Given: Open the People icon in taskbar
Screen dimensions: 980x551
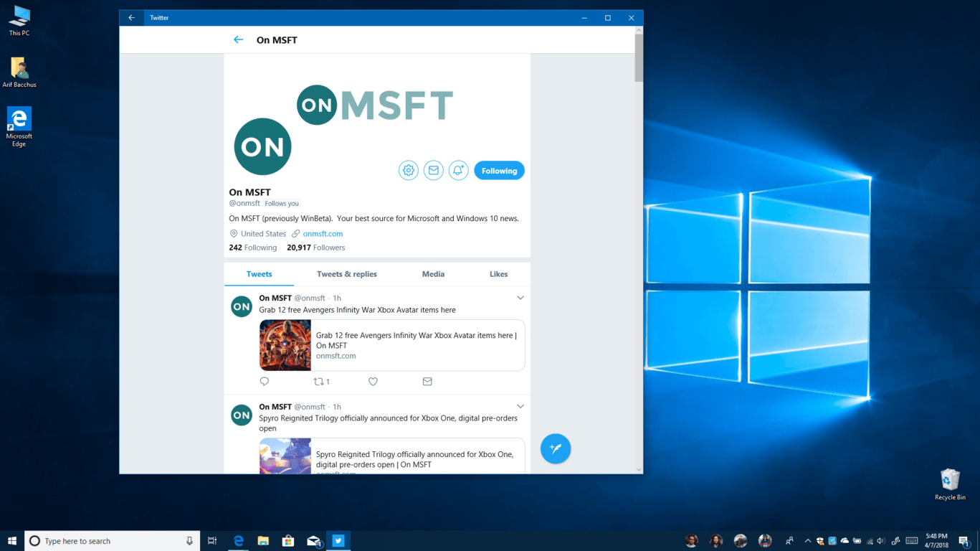Looking at the screenshot, I should pos(789,541).
